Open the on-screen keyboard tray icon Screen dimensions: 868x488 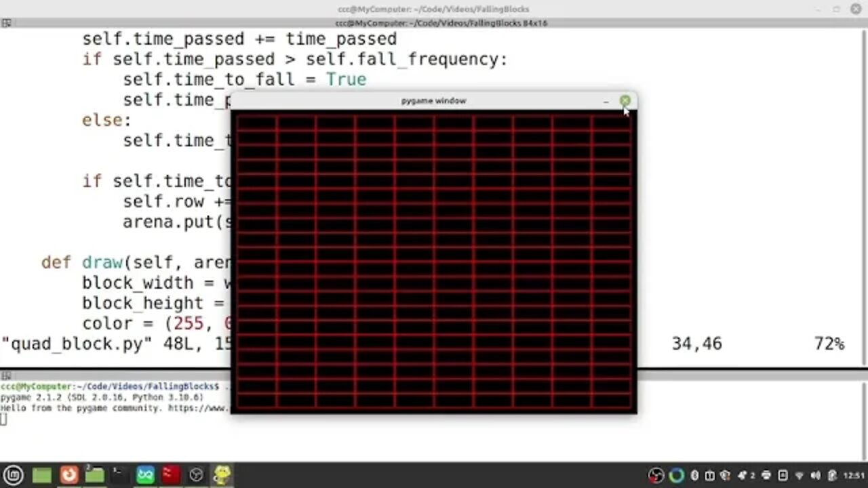click(783, 476)
